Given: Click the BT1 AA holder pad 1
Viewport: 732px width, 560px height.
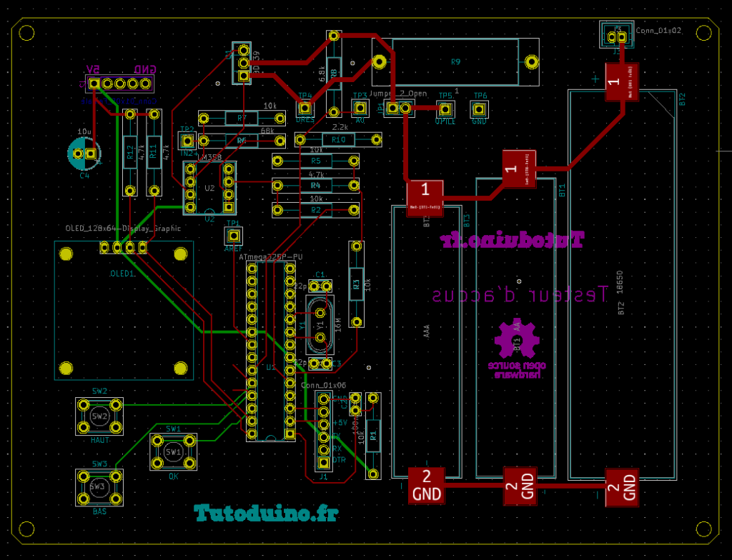Looking at the screenshot, I should [519, 169].
